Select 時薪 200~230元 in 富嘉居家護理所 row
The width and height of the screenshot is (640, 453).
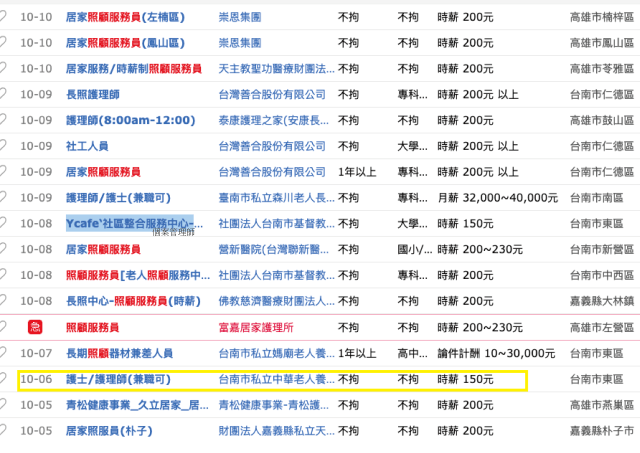pos(480,327)
